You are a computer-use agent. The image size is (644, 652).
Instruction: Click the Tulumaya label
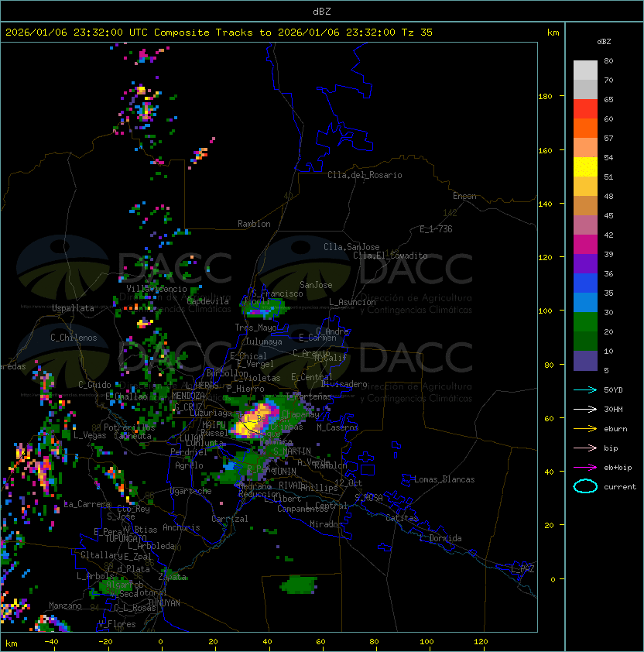coord(264,341)
